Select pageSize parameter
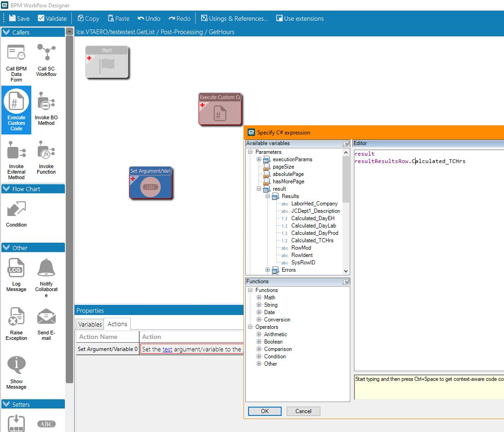Image resolution: width=504 pixels, height=432 pixels. (283, 167)
